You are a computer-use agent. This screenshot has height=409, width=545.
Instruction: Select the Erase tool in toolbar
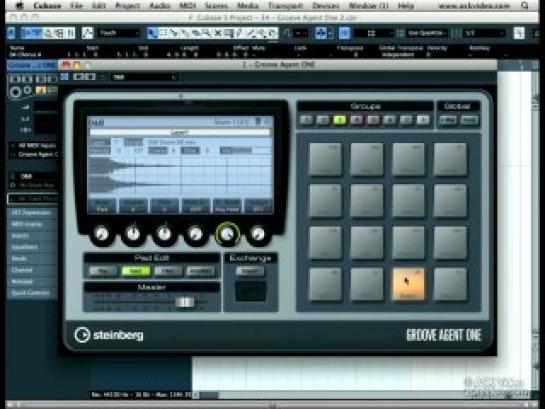point(196,33)
